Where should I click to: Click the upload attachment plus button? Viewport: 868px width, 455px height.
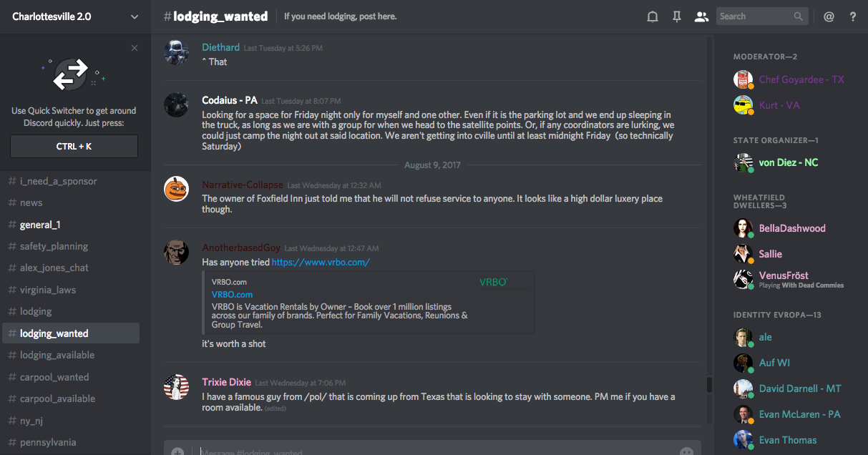tap(177, 451)
